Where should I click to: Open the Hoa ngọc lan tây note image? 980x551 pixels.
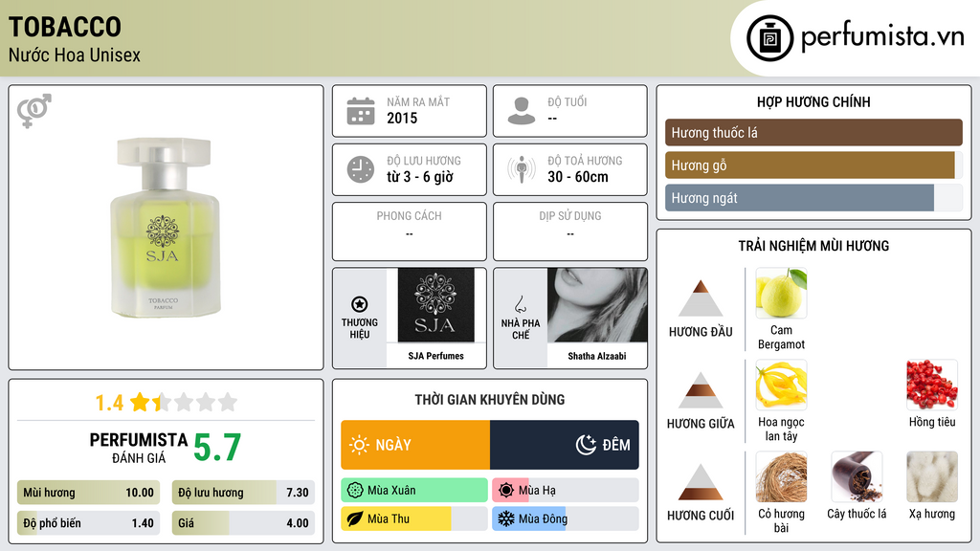coord(781,385)
